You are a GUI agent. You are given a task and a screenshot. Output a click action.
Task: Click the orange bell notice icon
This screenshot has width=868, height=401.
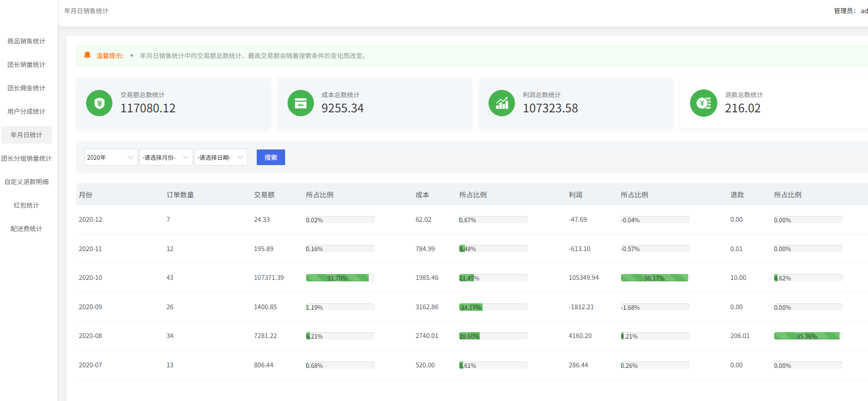point(88,55)
